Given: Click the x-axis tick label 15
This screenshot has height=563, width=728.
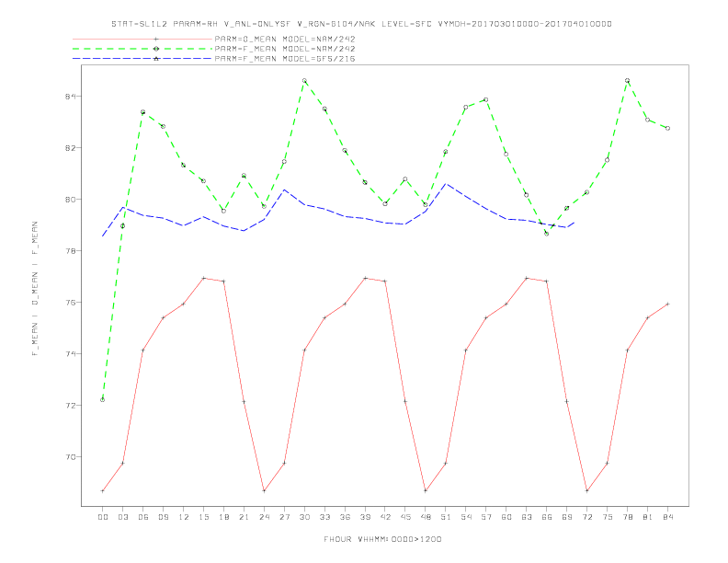Looking at the screenshot, I should [x=203, y=517].
